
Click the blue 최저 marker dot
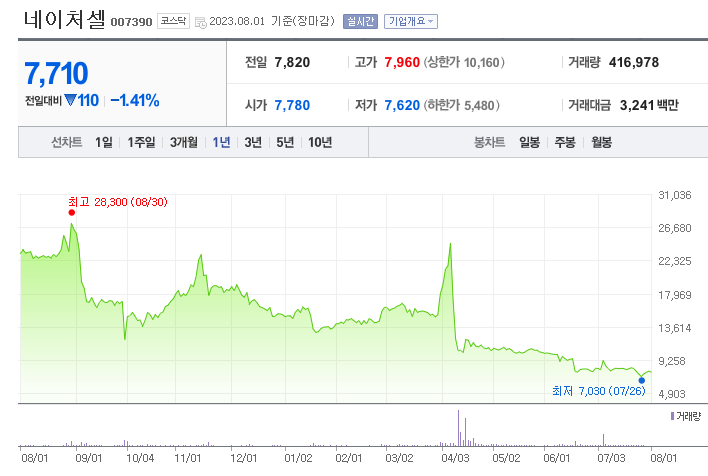[642, 380]
